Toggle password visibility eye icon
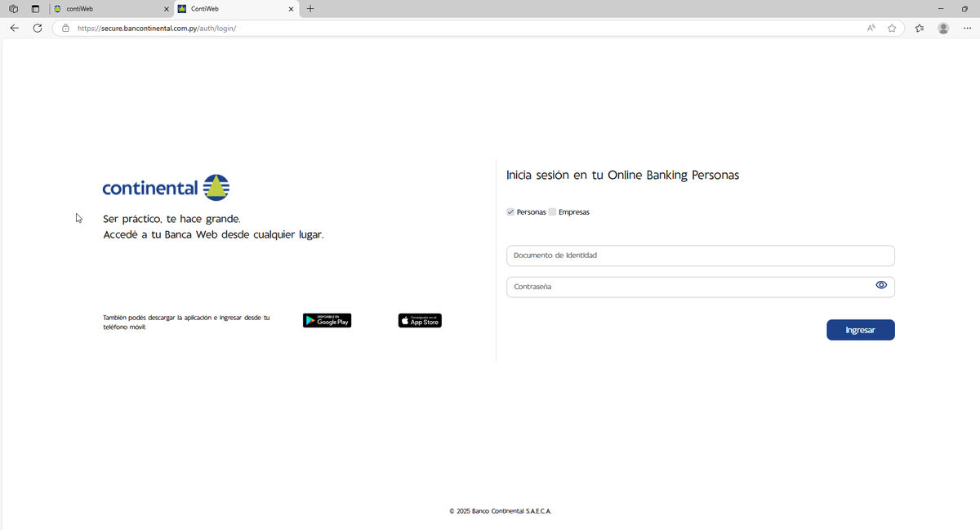This screenshot has width=980, height=530. (x=881, y=285)
